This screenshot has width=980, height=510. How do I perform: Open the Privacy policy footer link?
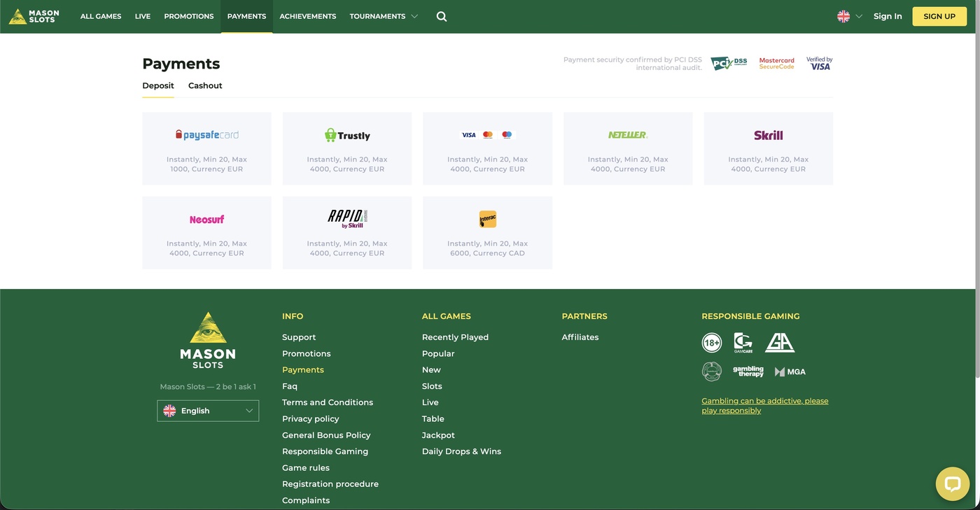point(311,419)
